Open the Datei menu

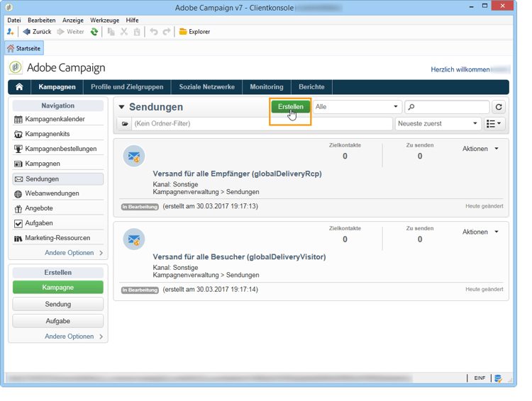(14, 20)
